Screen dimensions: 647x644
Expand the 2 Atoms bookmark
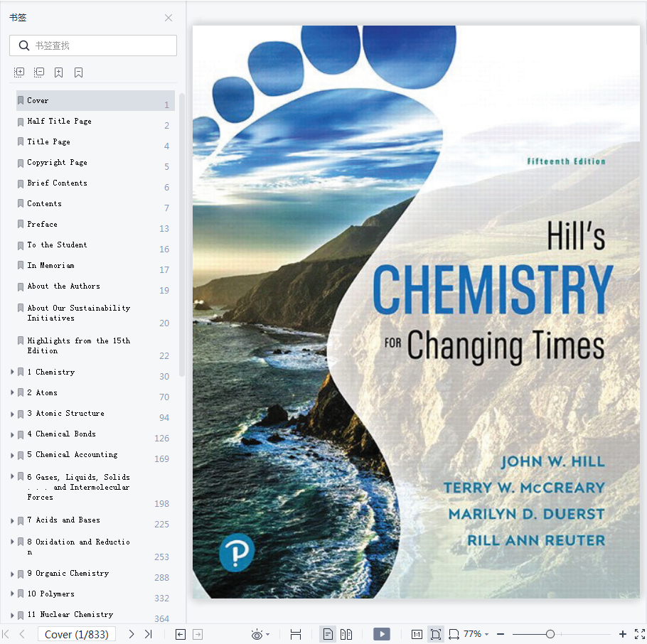[x=12, y=393]
